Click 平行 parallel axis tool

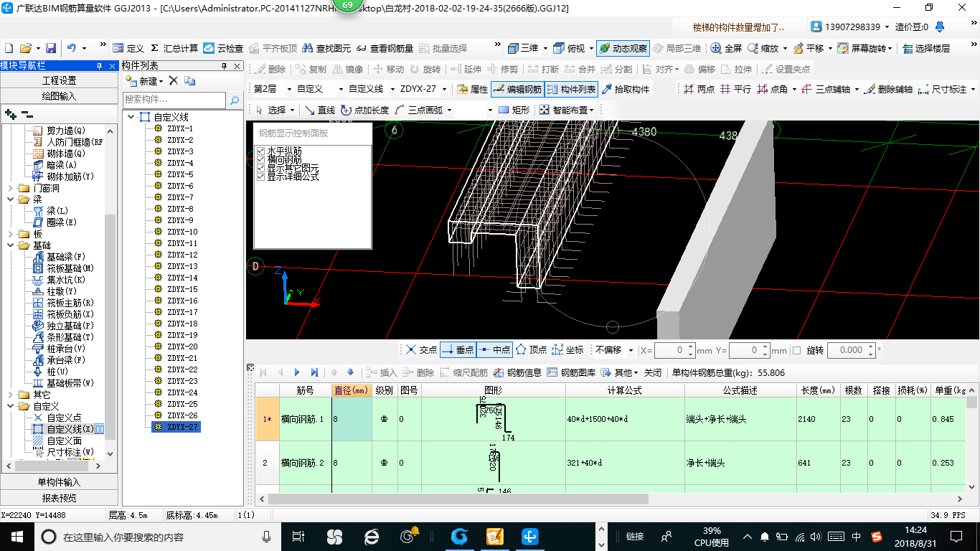tap(735, 89)
